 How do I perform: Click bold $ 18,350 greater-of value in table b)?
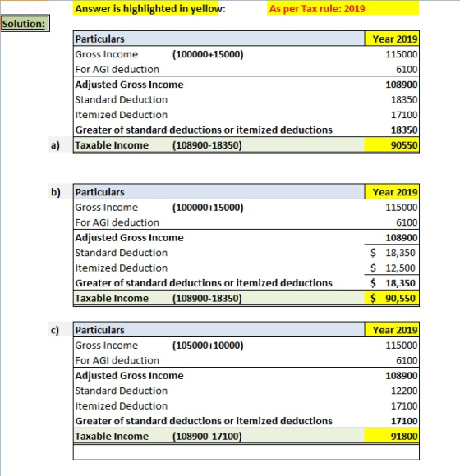(393, 283)
